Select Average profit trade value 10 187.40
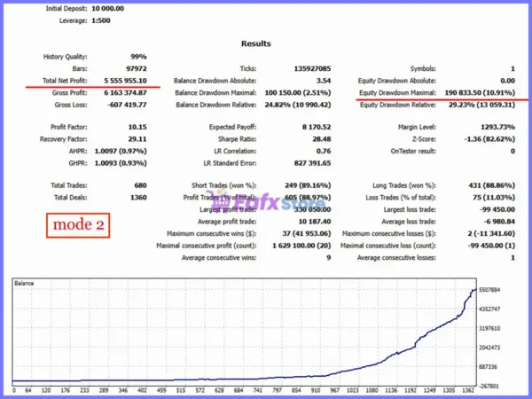Viewport: 532px width, 399px height. point(315,222)
